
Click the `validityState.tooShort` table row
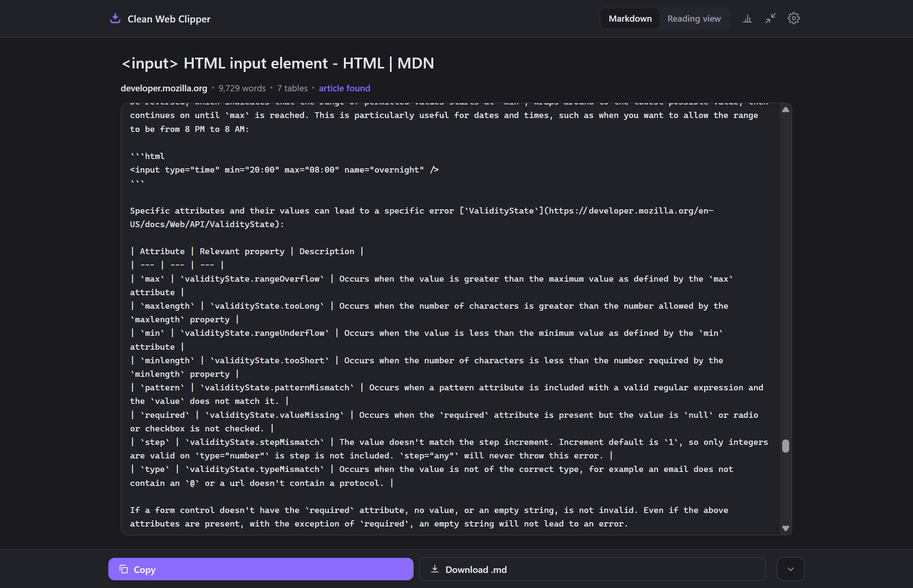(426, 367)
